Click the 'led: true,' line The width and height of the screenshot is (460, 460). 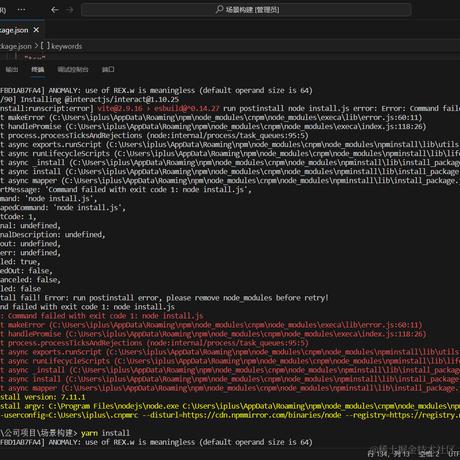(x=20, y=262)
